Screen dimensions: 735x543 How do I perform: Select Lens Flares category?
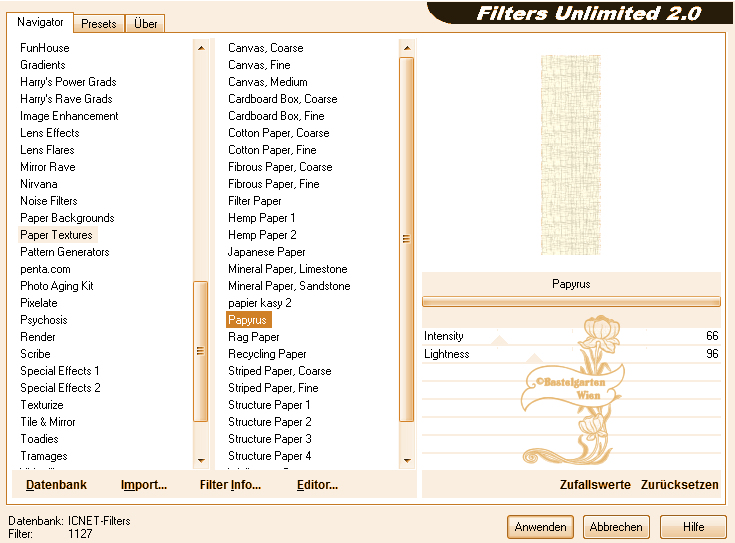[x=47, y=150]
